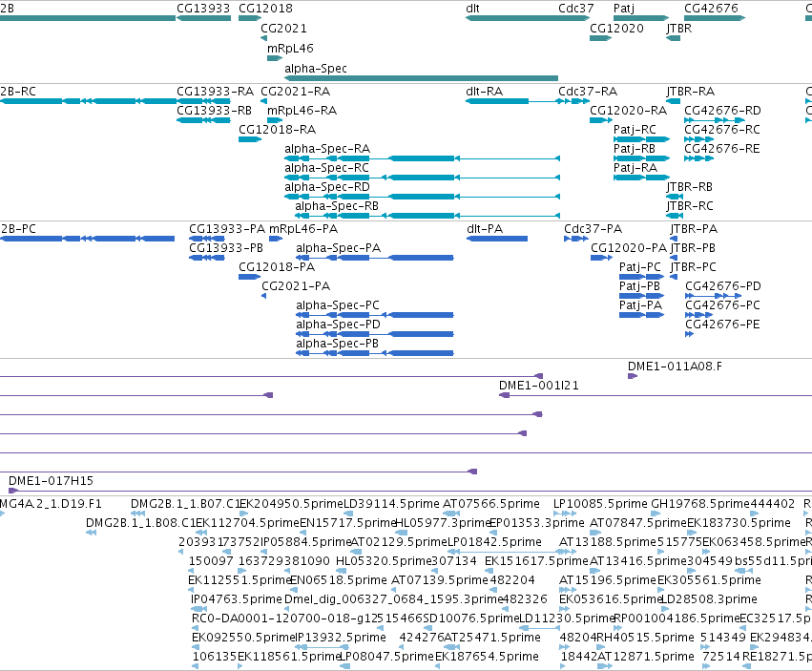Select the alpha-Spec-PB protein label
The height and width of the screenshot is (671, 812).
[337, 344]
